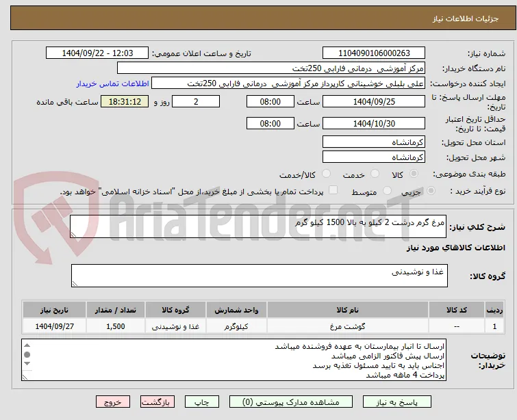Click the need date cell 1404/09/27
Viewport: 517px width, 420px height.
54,326
